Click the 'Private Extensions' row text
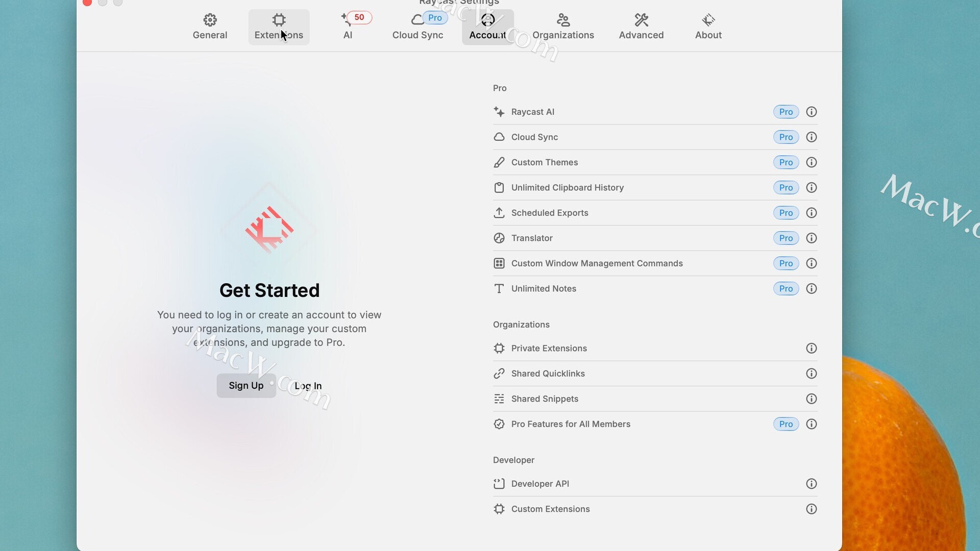 [549, 348]
